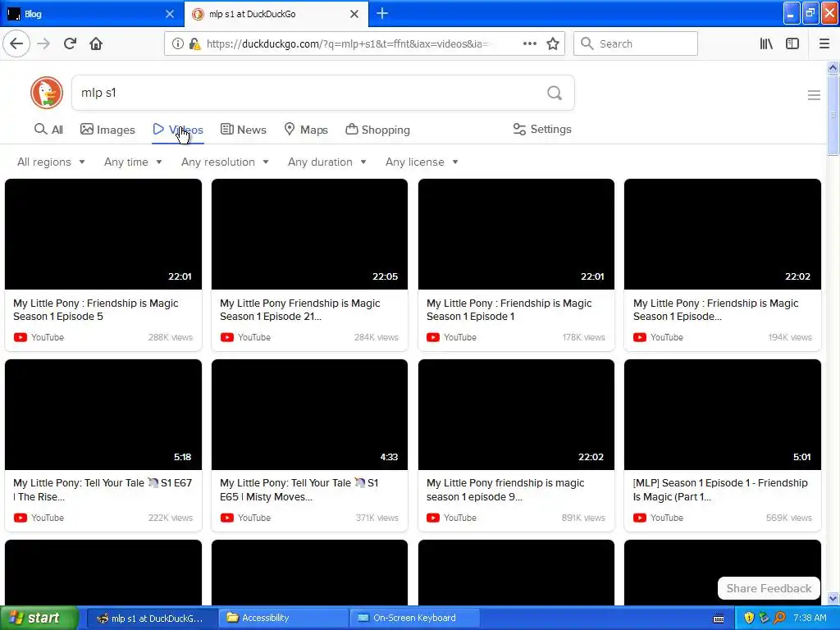The image size is (840, 630).
Task: Close the mlp s1 at DuckDuckGo tab
Action: click(x=354, y=14)
